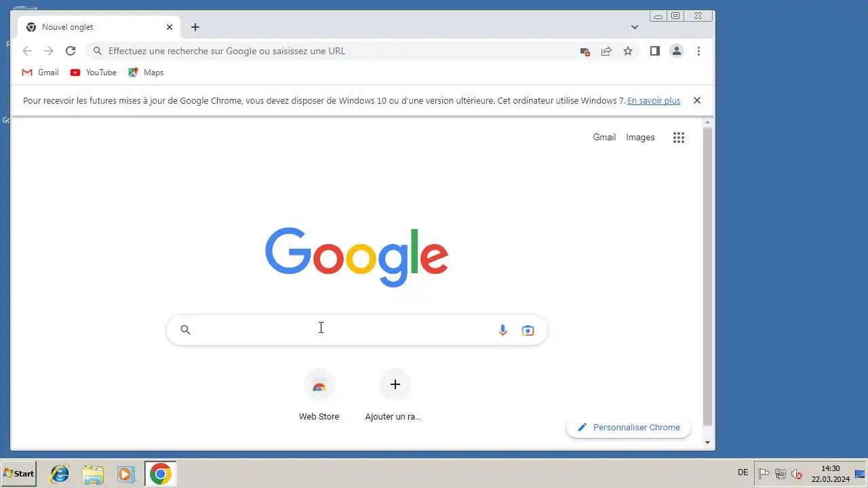Open the Gmail link at page top

(604, 137)
